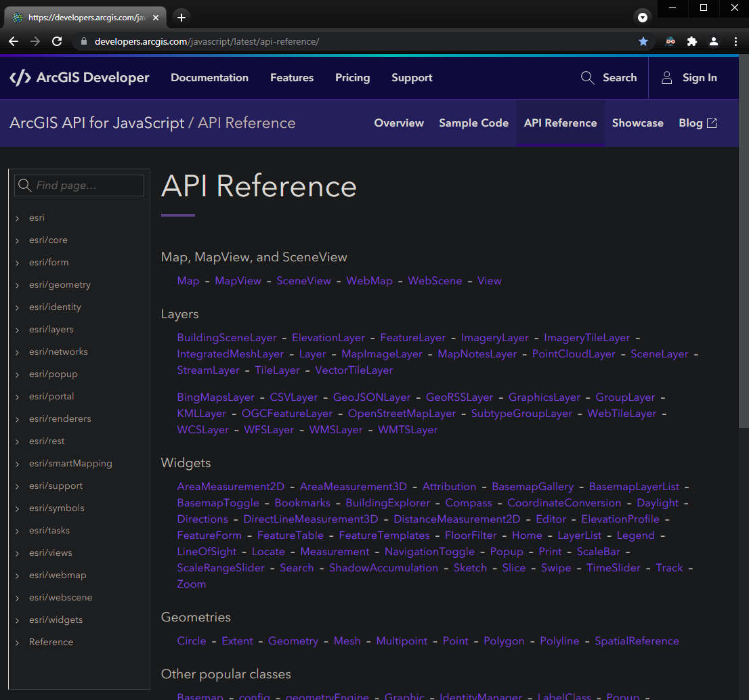The image size is (749, 700).
Task: Expand the esri/views tree node
Action: tap(17, 553)
